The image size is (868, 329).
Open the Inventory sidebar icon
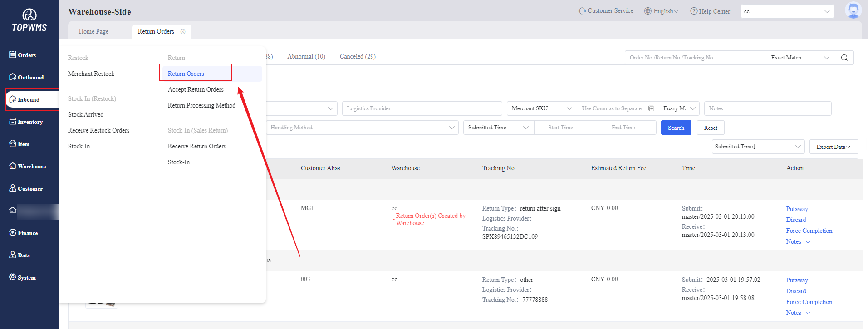click(13, 122)
